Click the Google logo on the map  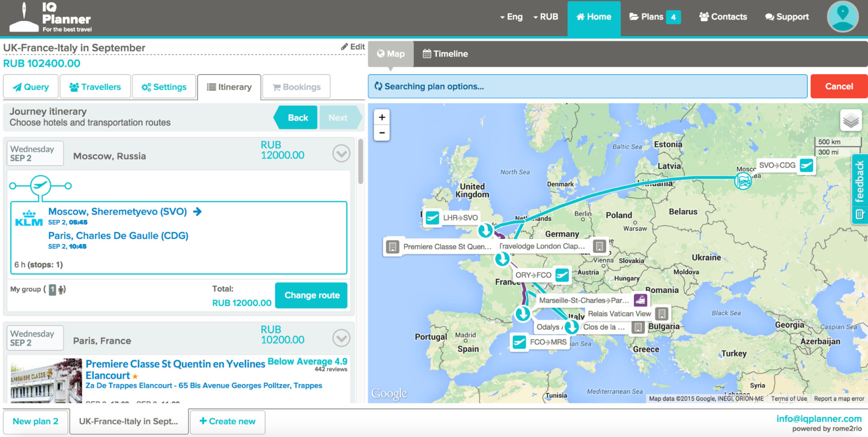tap(389, 394)
